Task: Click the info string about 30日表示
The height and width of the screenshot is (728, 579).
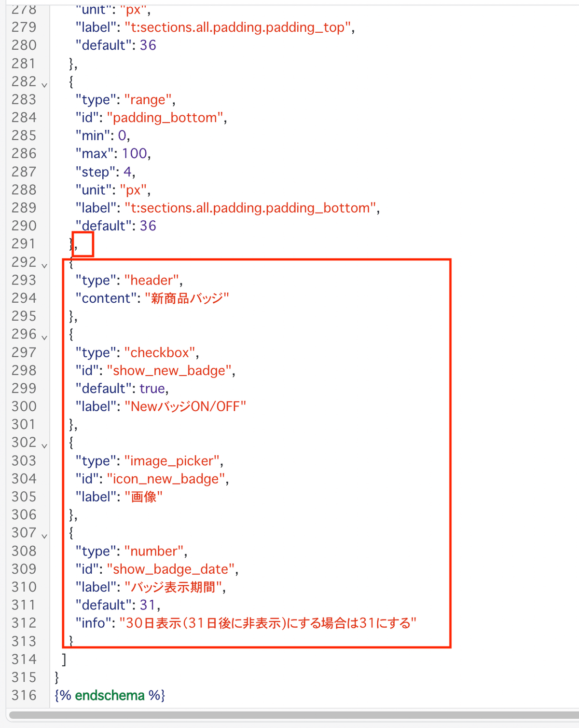Action: tap(268, 623)
